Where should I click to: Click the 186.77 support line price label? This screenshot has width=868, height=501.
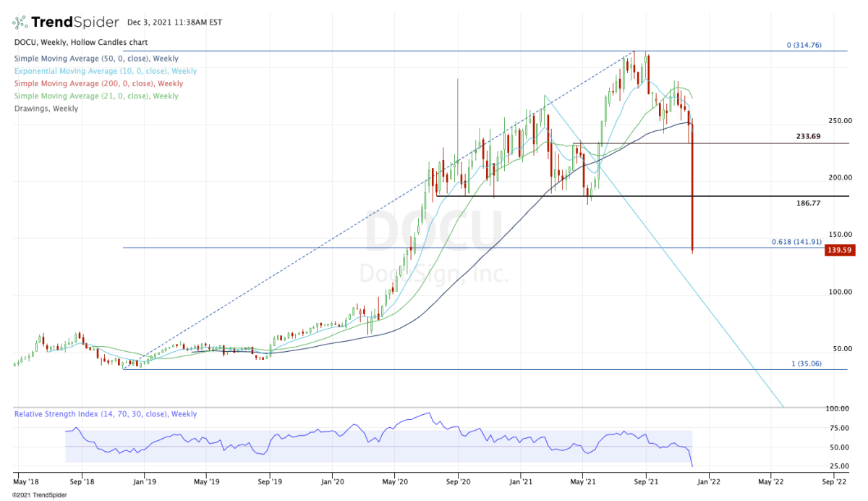[x=807, y=203]
